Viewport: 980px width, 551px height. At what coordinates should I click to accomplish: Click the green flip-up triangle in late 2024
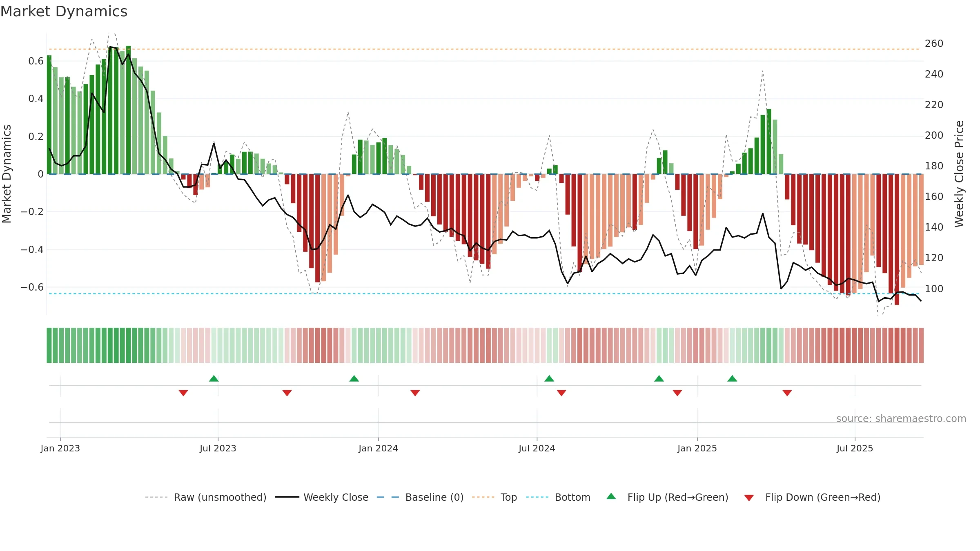coord(659,378)
